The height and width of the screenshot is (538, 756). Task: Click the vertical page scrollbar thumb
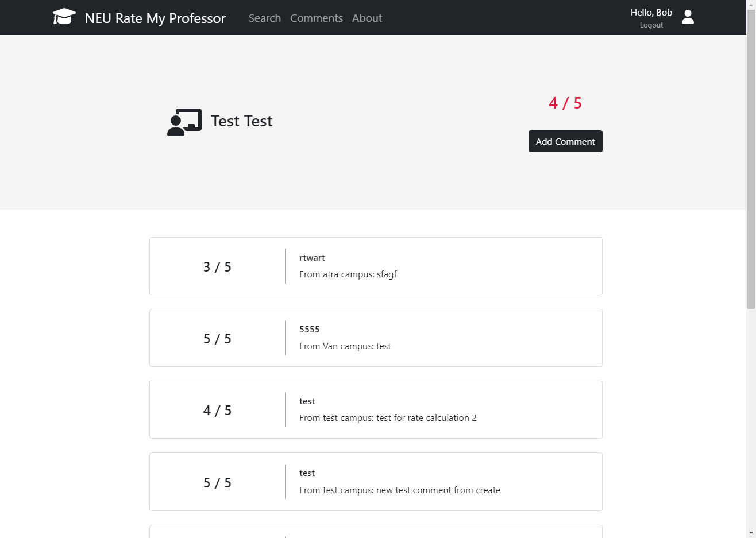pyautogui.click(x=751, y=160)
